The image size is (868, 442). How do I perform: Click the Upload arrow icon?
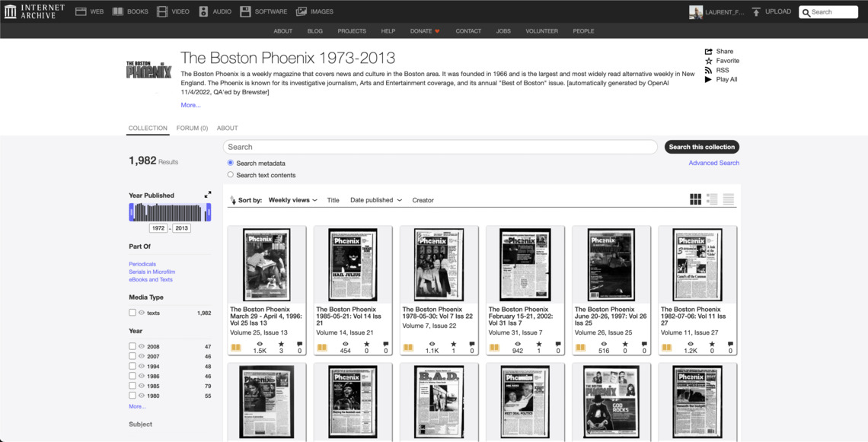pyautogui.click(x=756, y=11)
